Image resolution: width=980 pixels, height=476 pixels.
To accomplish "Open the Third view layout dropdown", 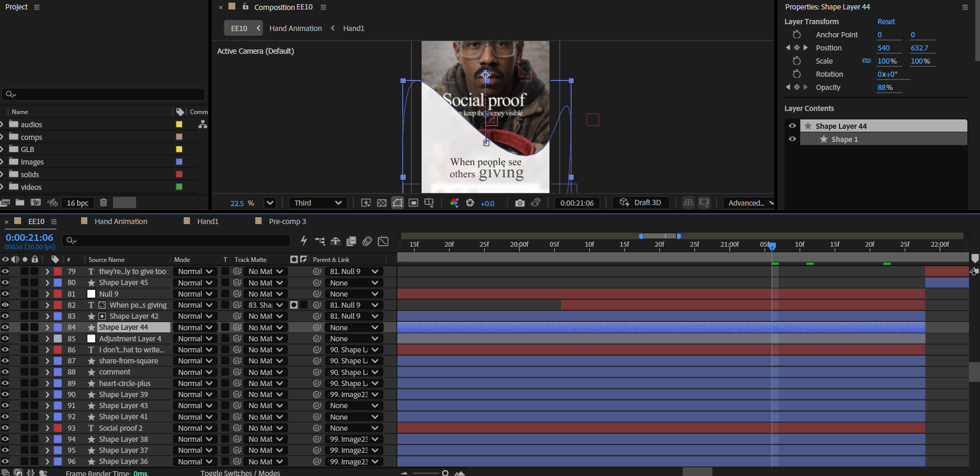I will point(317,203).
